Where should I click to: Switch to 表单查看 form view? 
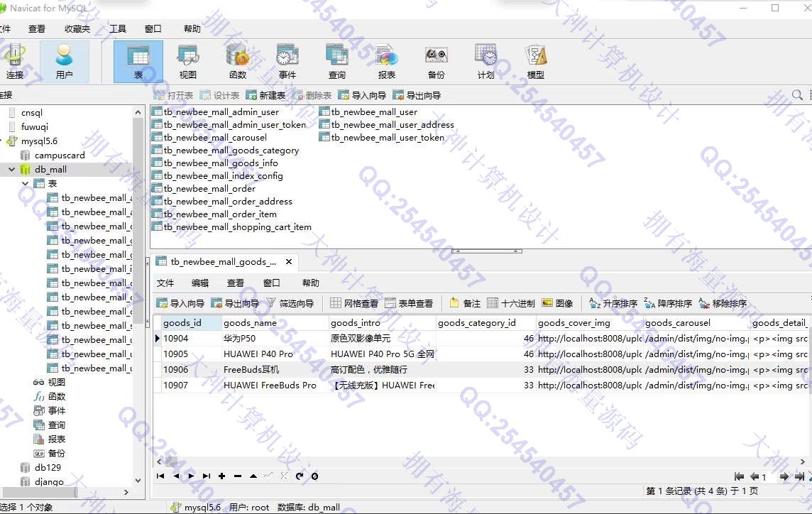pyautogui.click(x=409, y=303)
